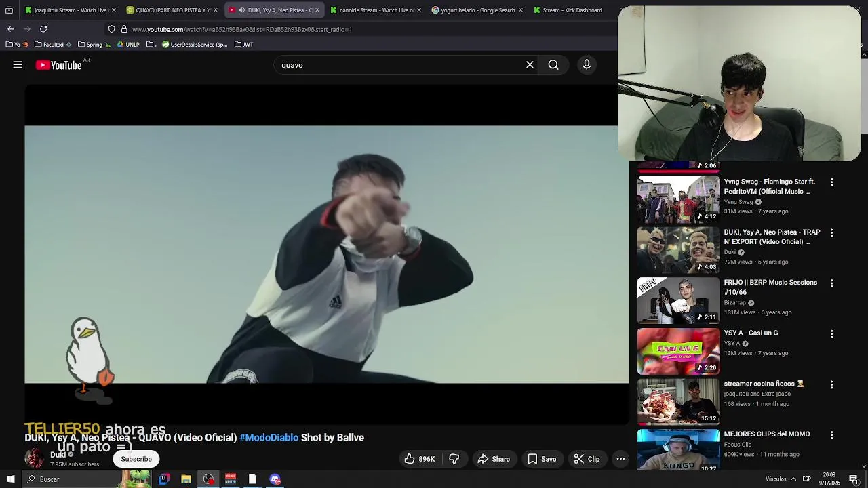Reload the page with refresh icon
868x488 pixels.
click(43, 29)
